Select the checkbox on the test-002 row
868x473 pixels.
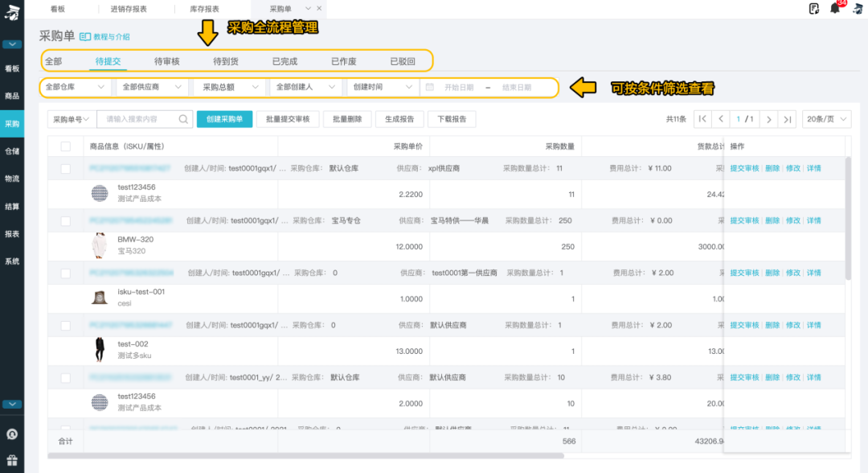tap(66, 325)
